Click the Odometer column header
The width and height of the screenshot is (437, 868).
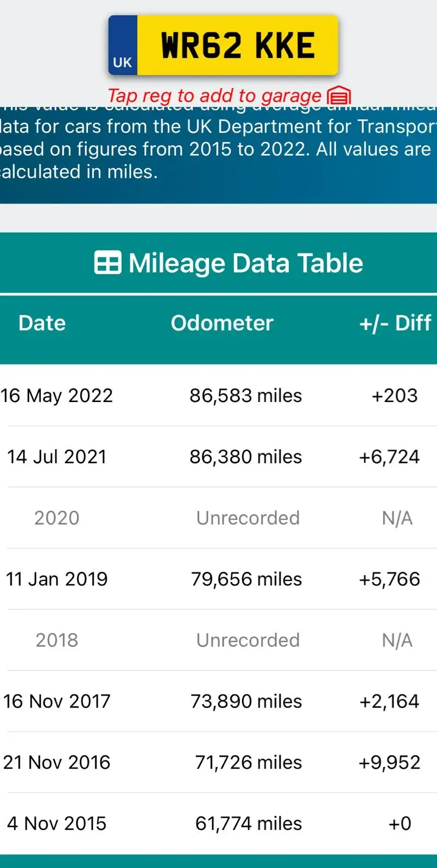(222, 323)
